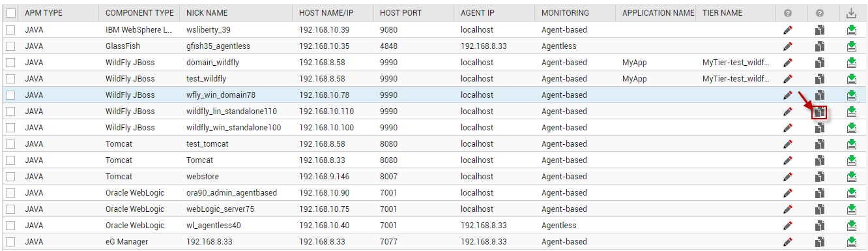Click the HOST PORT column header
Viewport: 868px width, 251px height.
tap(401, 13)
